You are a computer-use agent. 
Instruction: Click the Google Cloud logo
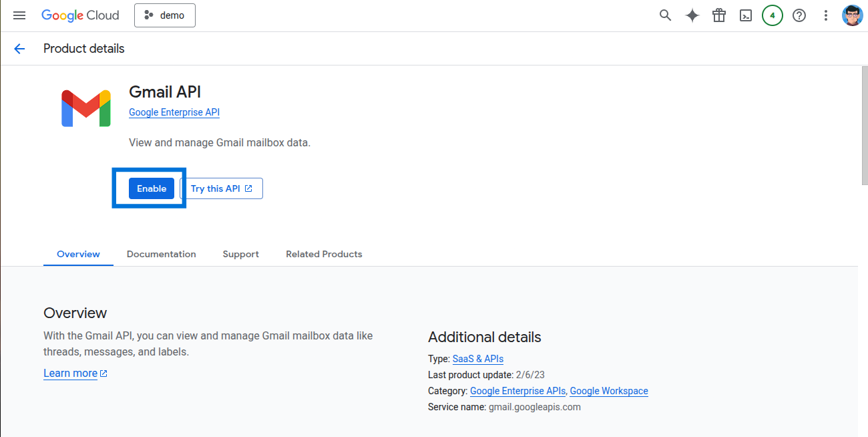pyautogui.click(x=80, y=15)
